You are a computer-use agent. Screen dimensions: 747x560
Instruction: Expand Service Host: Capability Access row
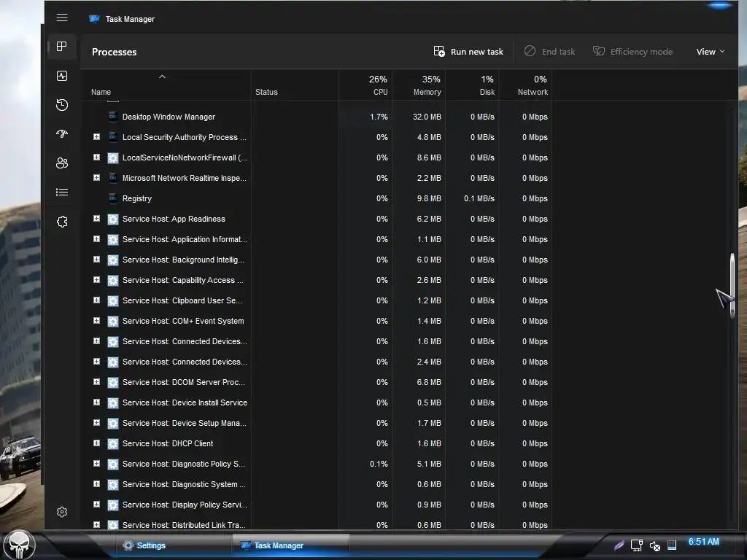[x=97, y=280]
